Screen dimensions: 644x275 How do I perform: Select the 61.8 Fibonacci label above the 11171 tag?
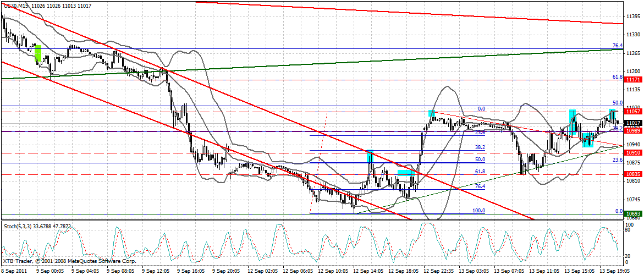click(617, 78)
